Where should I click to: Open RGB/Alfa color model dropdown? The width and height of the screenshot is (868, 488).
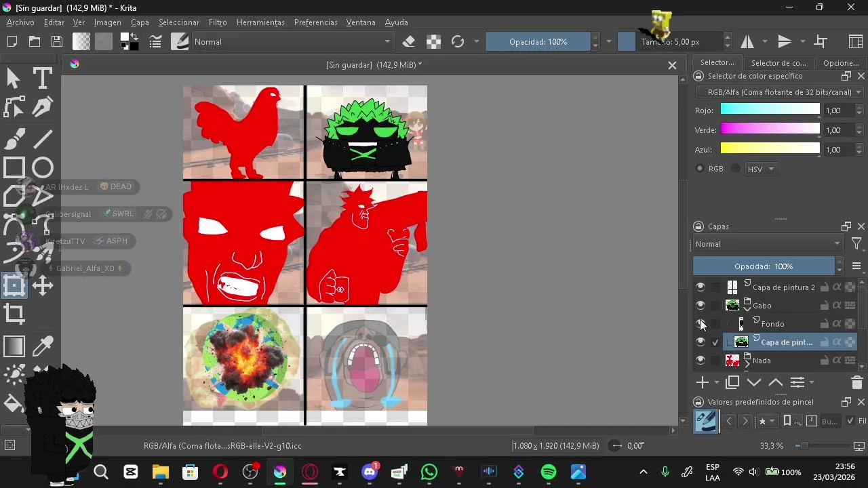tap(780, 92)
